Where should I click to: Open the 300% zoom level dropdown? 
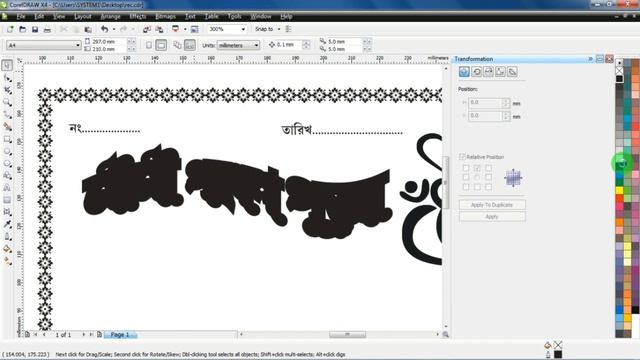click(x=243, y=29)
